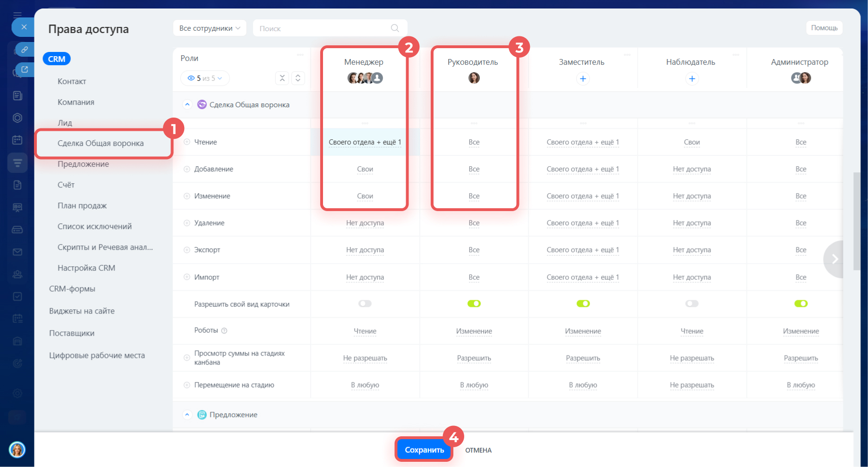This screenshot has width=868, height=467.
Task: Collapse the Сделка Общая воронка section
Action: (x=187, y=105)
